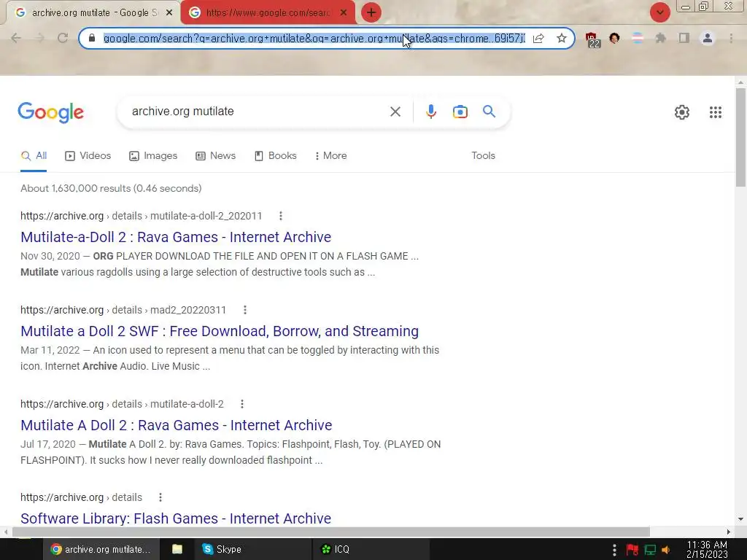
Task: Click the vertical scrollbar thumb
Action: (740, 137)
